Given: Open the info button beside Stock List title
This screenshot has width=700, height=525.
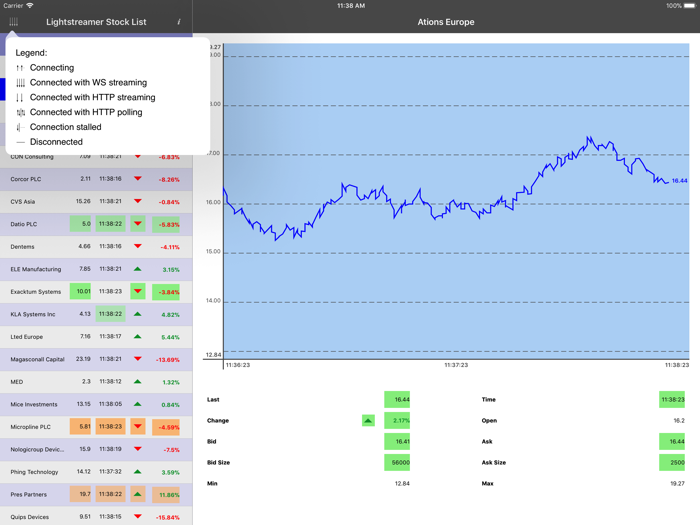Looking at the screenshot, I should tap(179, 22).
